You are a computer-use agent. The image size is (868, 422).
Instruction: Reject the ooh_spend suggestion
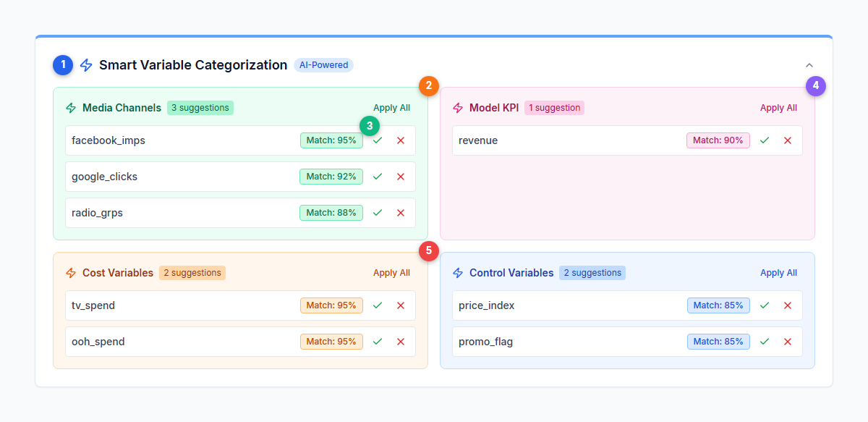tap(401, 342)
